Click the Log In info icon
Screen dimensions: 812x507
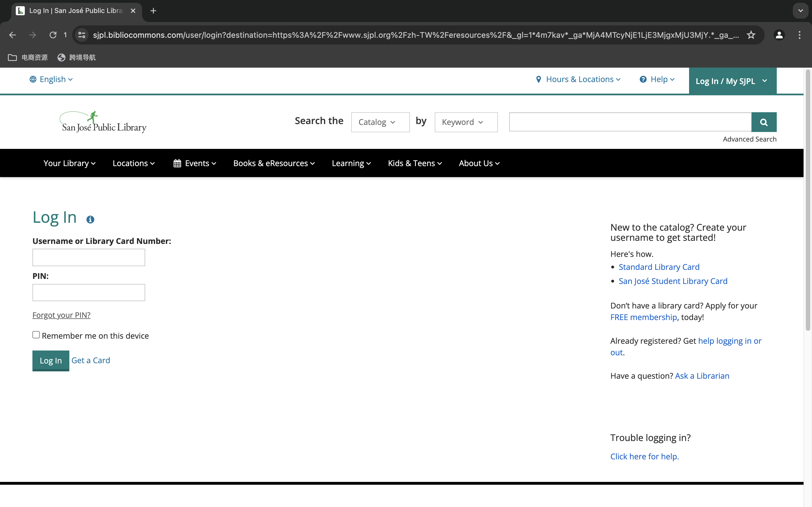(x=90, y=219)
